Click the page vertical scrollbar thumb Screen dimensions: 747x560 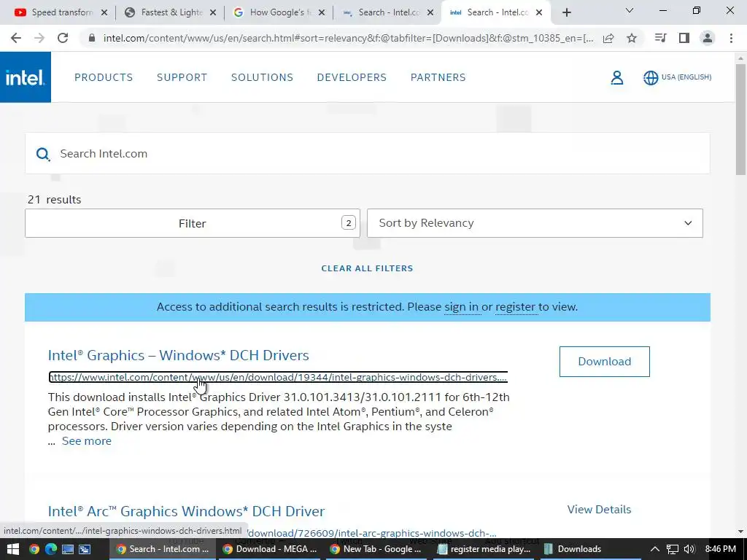[740, 119]
